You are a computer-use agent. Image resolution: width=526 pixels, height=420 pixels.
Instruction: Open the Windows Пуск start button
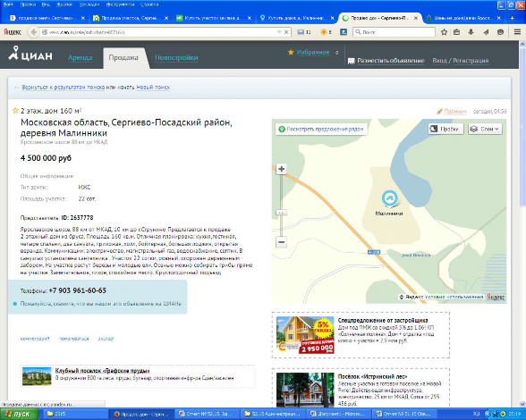(x=19, y=414)
